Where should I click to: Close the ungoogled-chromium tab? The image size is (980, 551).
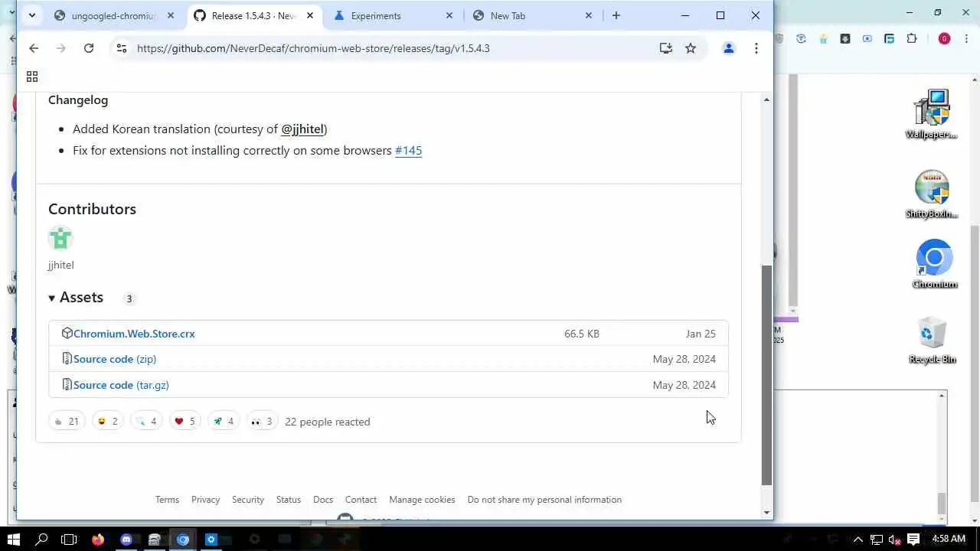(x=171, y=15)
